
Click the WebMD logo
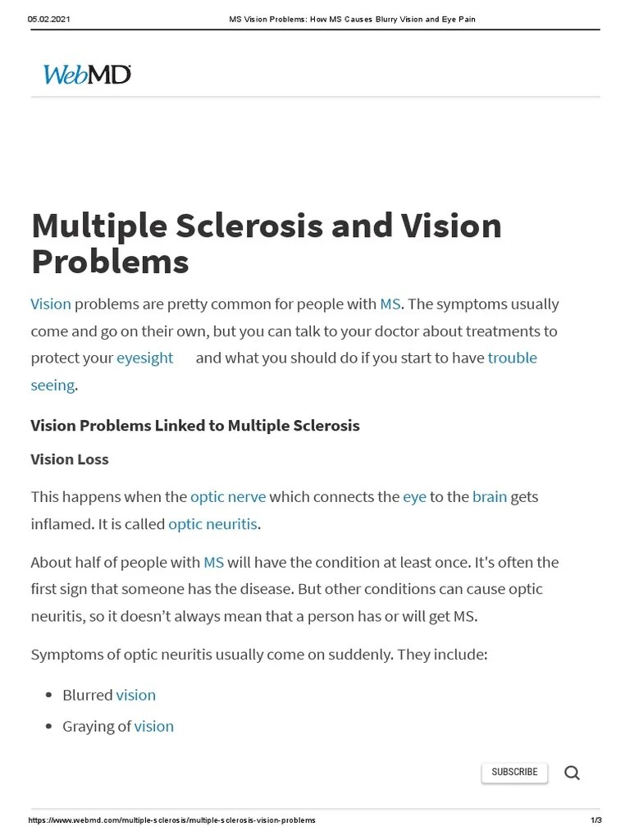point(85,74)
